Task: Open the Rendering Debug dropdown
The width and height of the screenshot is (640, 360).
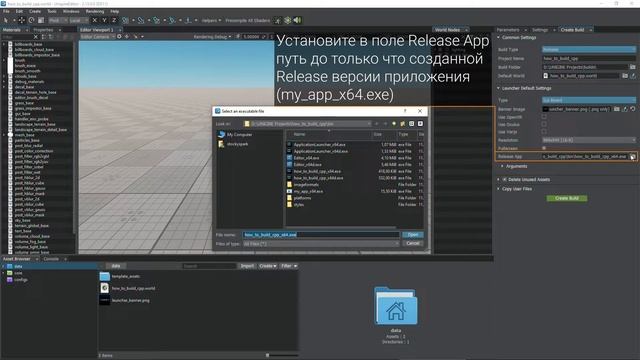Action: 212,36
